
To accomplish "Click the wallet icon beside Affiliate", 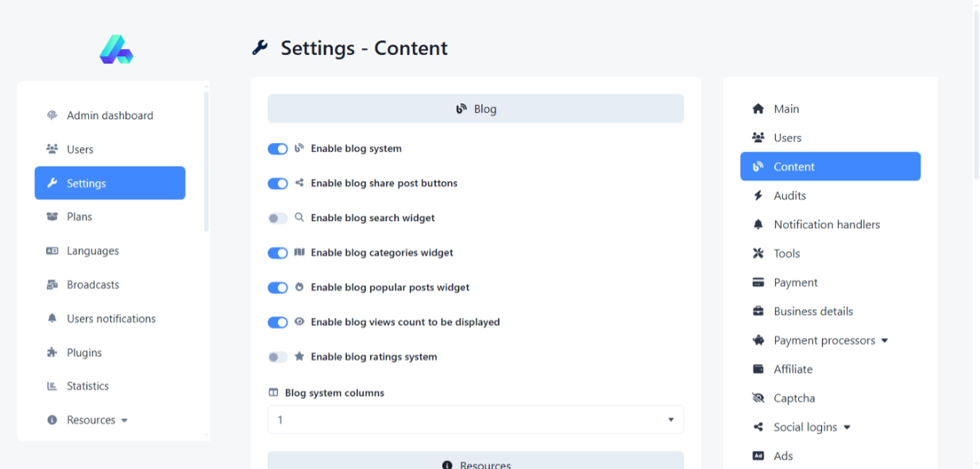I will tap(758, 369).
